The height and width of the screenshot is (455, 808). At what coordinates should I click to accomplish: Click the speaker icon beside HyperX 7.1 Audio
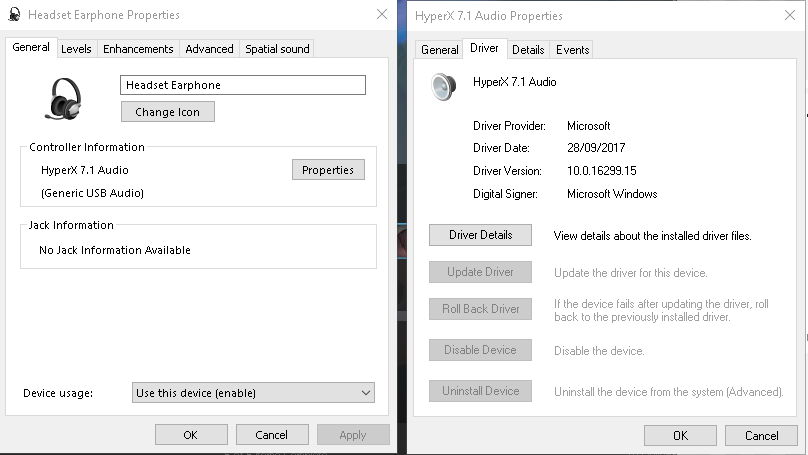point(444,86)
